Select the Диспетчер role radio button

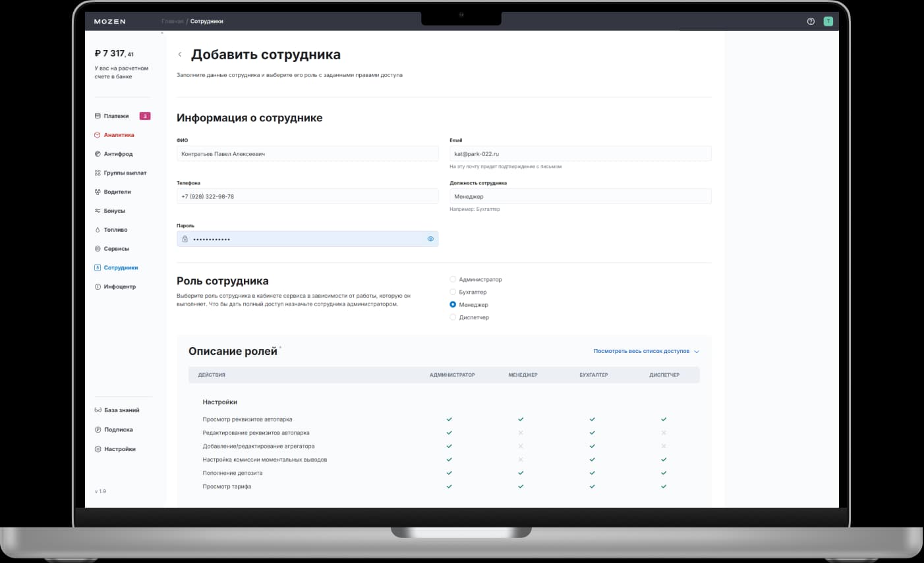[453, 317]
